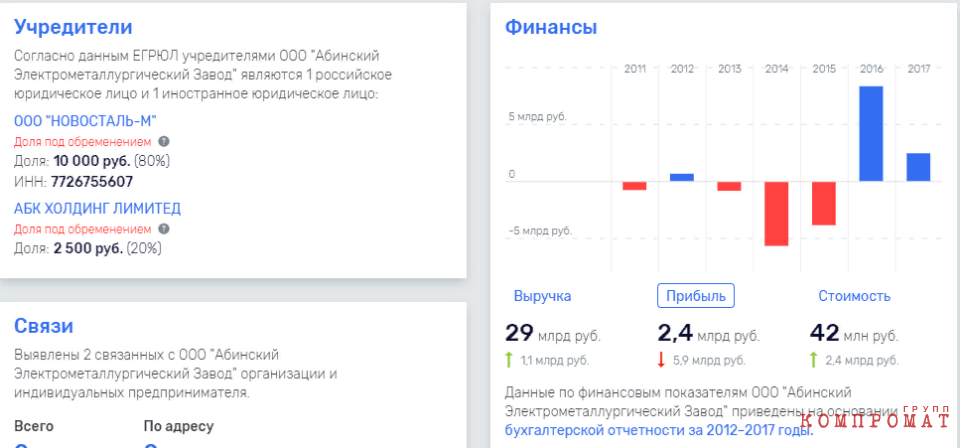This screenshot has height=448, width=960.
Task: Switch chart to the Выручка tab
Action: pyautogui.click(x=542, y=296)
